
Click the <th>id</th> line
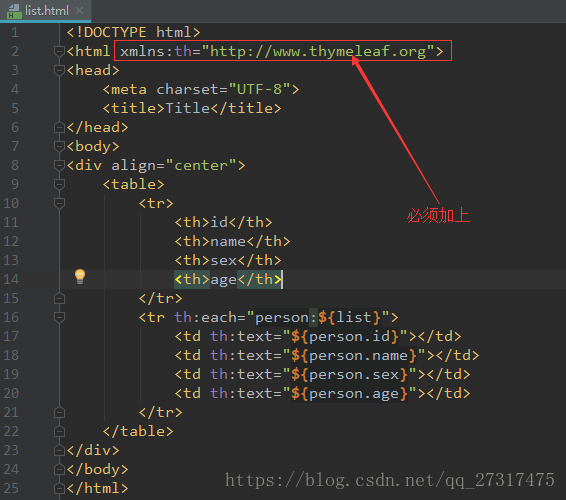(223, 222)
